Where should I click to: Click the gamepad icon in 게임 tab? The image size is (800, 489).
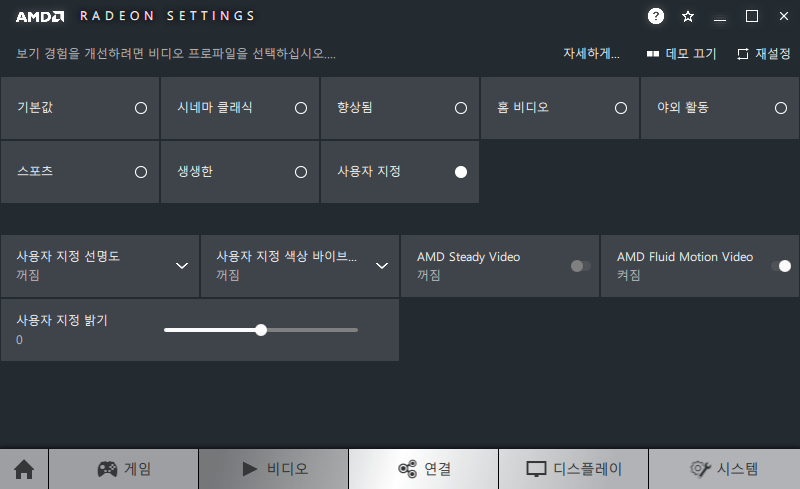pyautogui.click(x=107, y=469)
